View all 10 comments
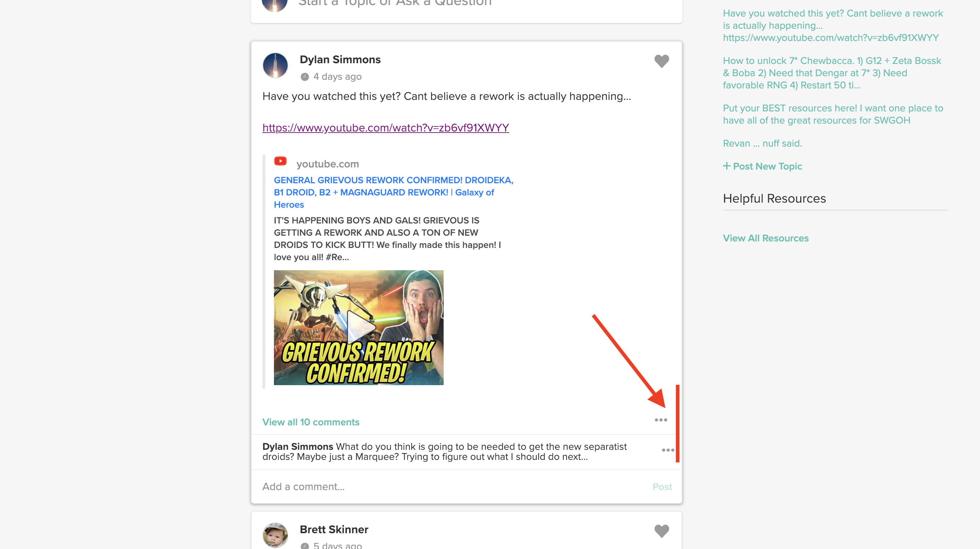Image resolution: width=980 pixels, height=549 pixels. point(311,422)
